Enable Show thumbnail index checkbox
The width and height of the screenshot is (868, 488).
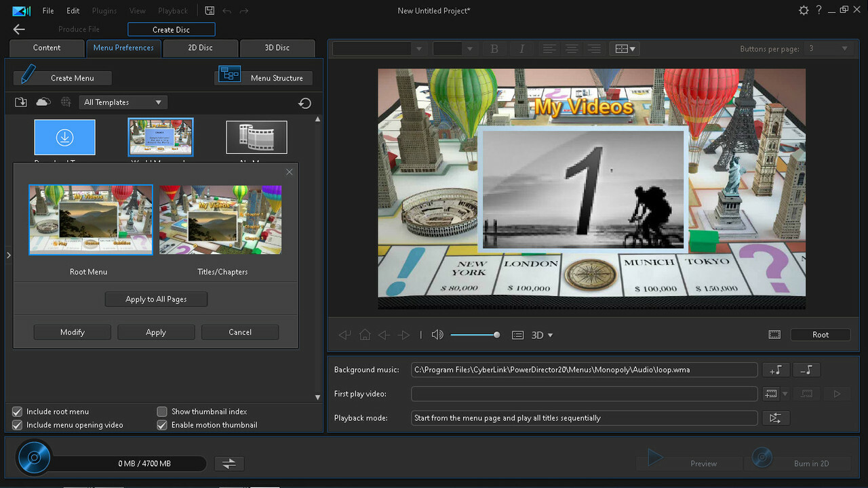coord(162,411)
